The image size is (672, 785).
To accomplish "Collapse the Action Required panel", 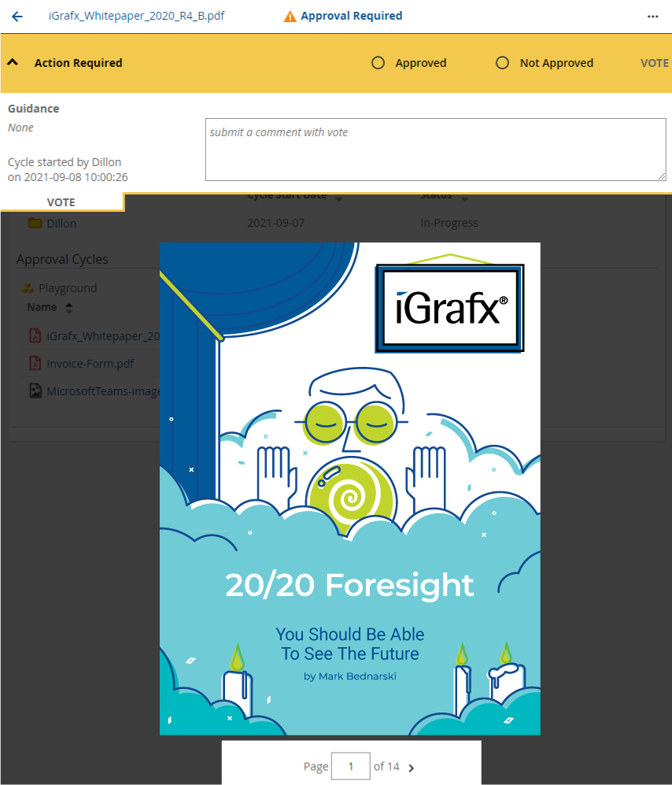I will pyautogui.click(x=13, y=63).
